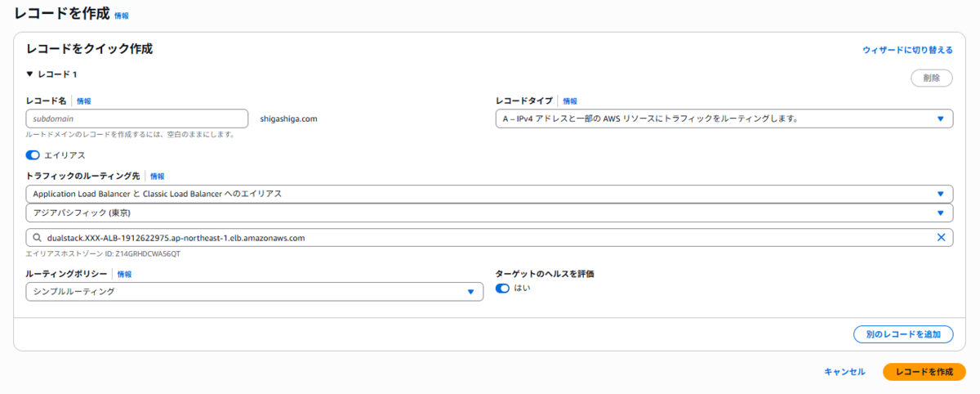Click the キャンセル link
This screenshot has height=394, width=980.
pyautogui.click(x=844, y=372)
